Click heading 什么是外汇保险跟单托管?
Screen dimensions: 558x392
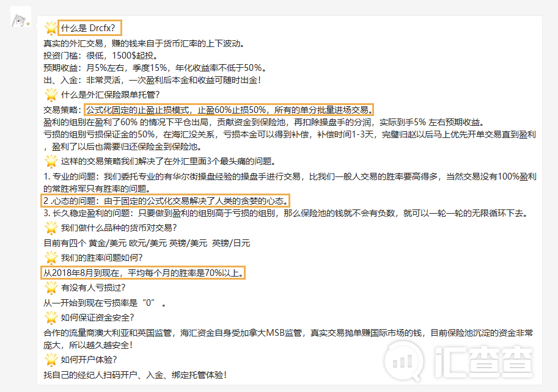click(111, 95)
